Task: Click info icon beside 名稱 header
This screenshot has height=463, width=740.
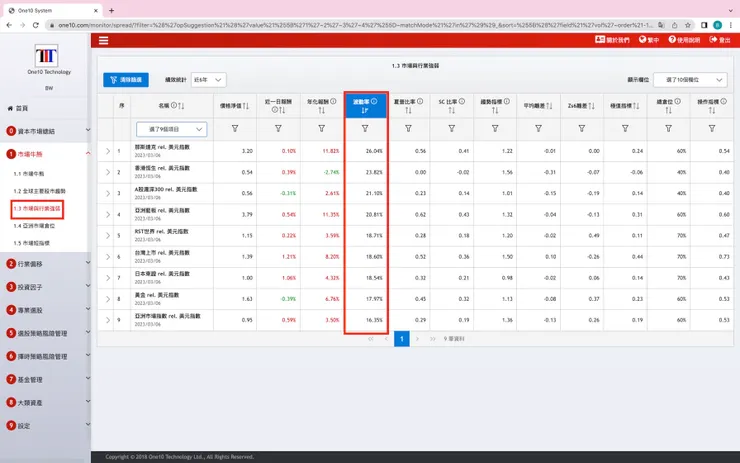Action: [174, 105]
